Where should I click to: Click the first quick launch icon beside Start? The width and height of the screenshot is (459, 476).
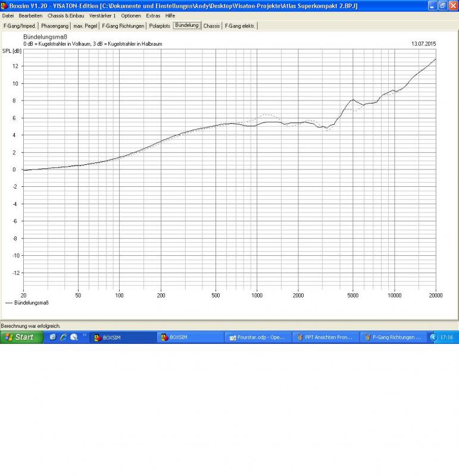pyautogui.click(x=53, y=337)
